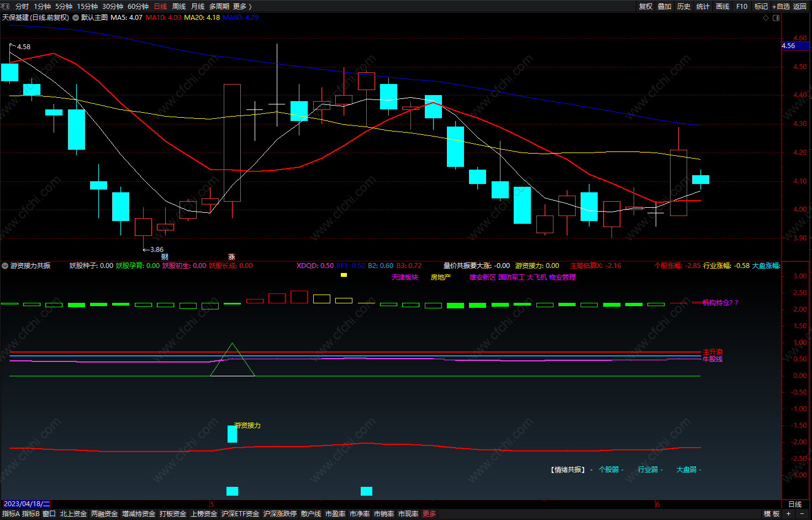Click the plus zoom button at bottom right
This screenshot has width=812, height=520.
[x=789, y=514]
